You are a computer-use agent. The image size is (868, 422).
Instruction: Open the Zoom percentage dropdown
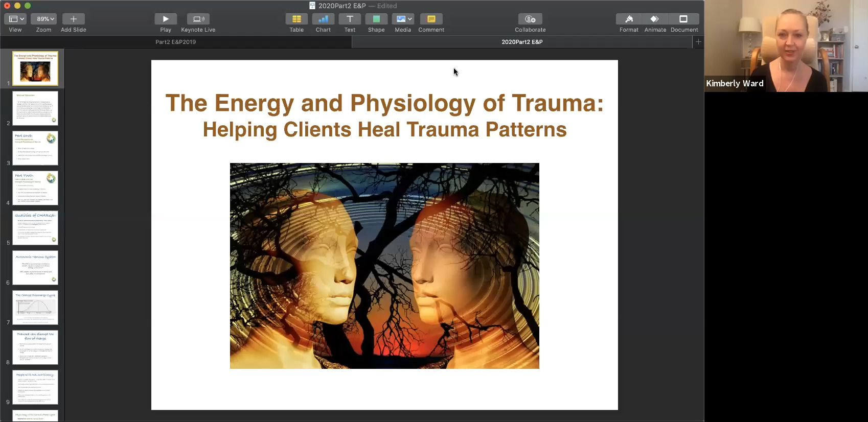point(43,19)
